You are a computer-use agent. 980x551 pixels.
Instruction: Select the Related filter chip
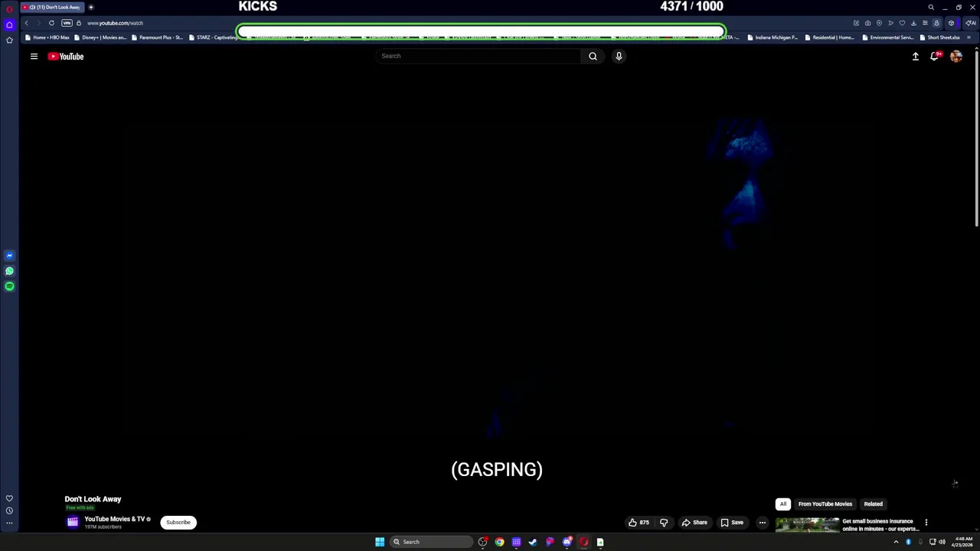tap(874, 504)
